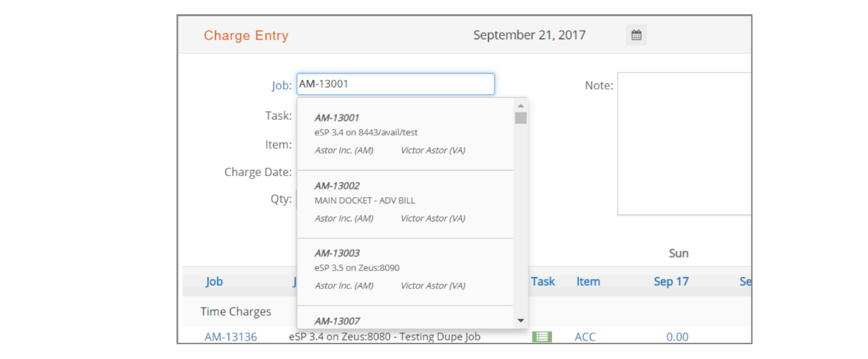Viewport: 868px width, 359px height.
Task: Click inside the Note text area
Action: coord(684,144)
